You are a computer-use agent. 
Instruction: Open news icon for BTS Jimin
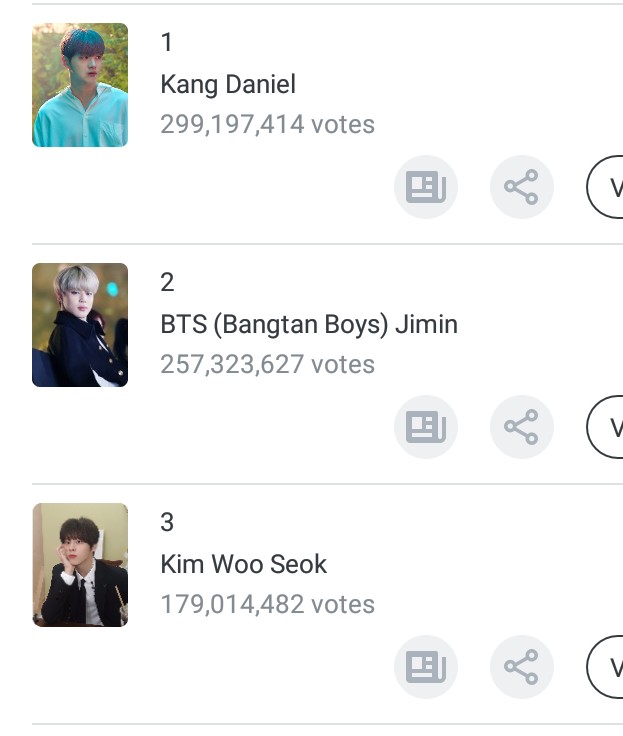(x=426, y=427)
